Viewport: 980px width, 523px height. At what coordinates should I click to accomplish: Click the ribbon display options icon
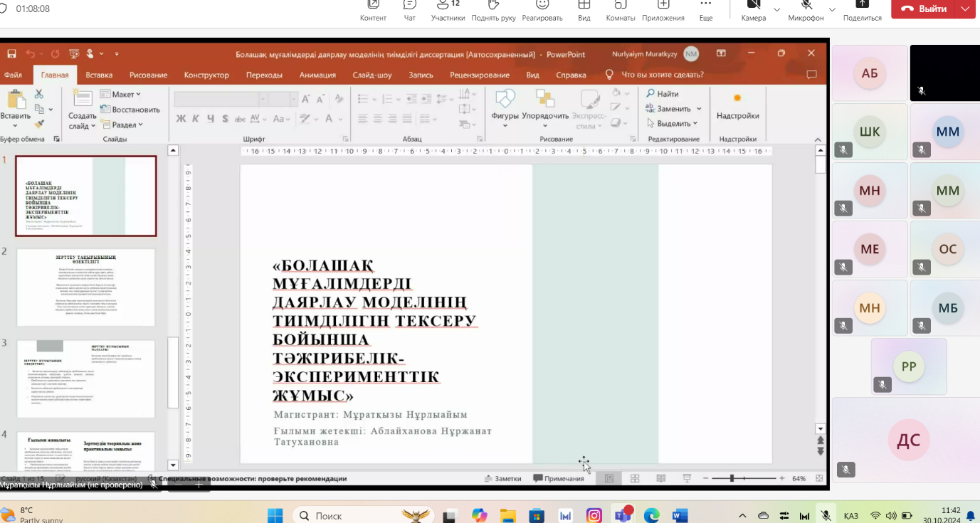(x=721, y=53)
